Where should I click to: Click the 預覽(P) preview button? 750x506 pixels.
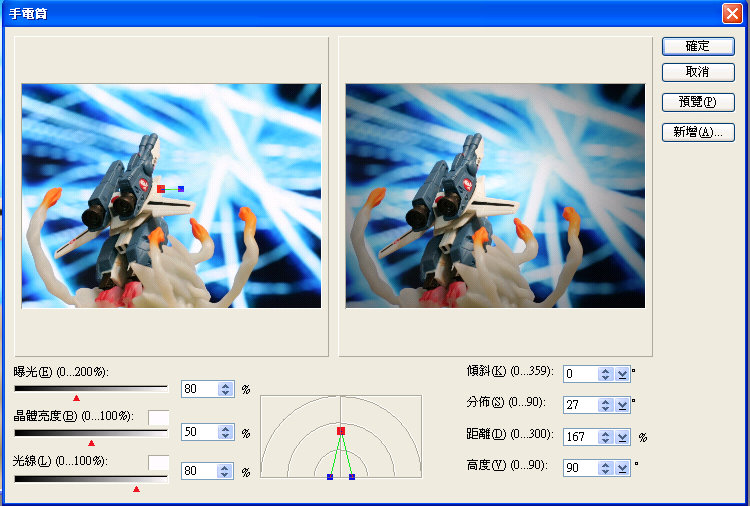pos(698,102)
